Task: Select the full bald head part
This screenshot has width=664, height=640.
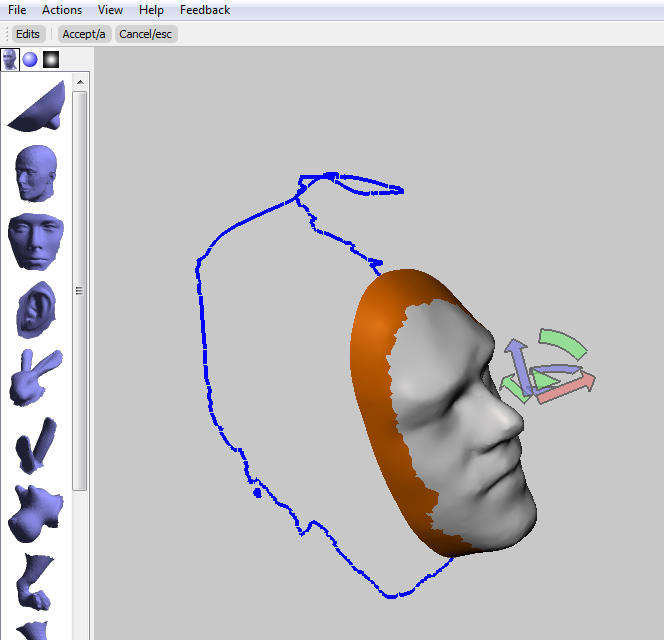Action: coord(36,173)
